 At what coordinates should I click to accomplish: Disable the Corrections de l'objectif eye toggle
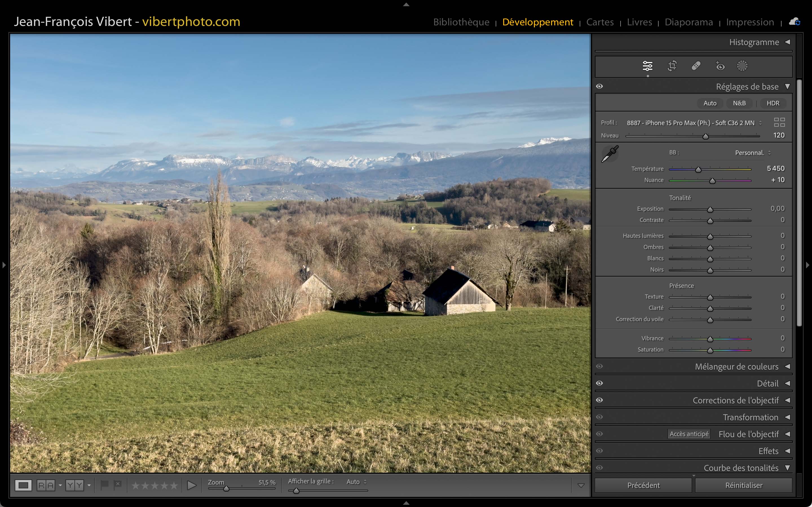coord(599,400)
